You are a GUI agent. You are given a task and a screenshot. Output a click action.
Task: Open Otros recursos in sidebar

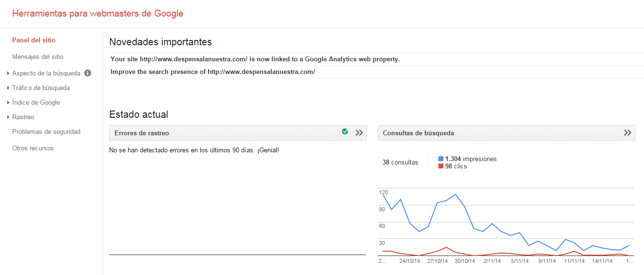pyautogui.click(x=33, y=148)
